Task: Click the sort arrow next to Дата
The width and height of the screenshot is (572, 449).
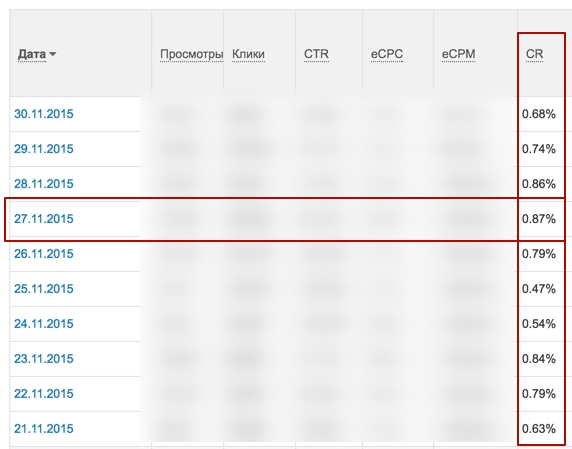Action: pyautogui.click(x=53, y=54)
